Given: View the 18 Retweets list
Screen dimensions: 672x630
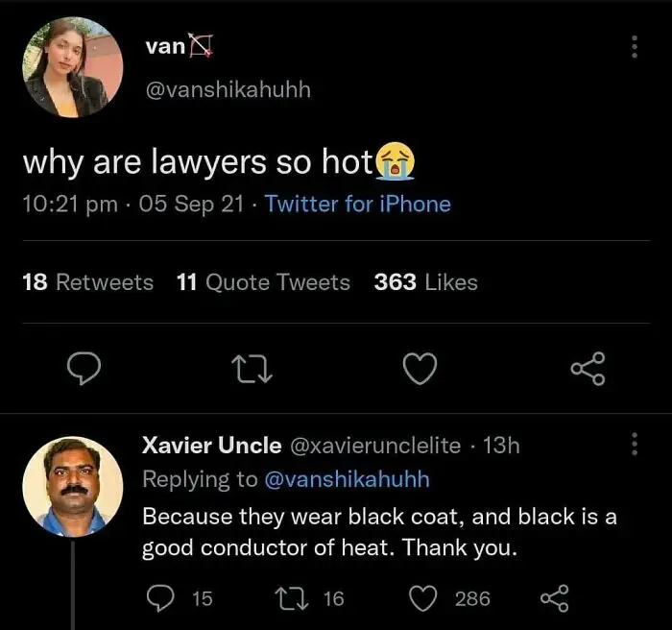Looking at the screenshot, I should click(88, 282).
